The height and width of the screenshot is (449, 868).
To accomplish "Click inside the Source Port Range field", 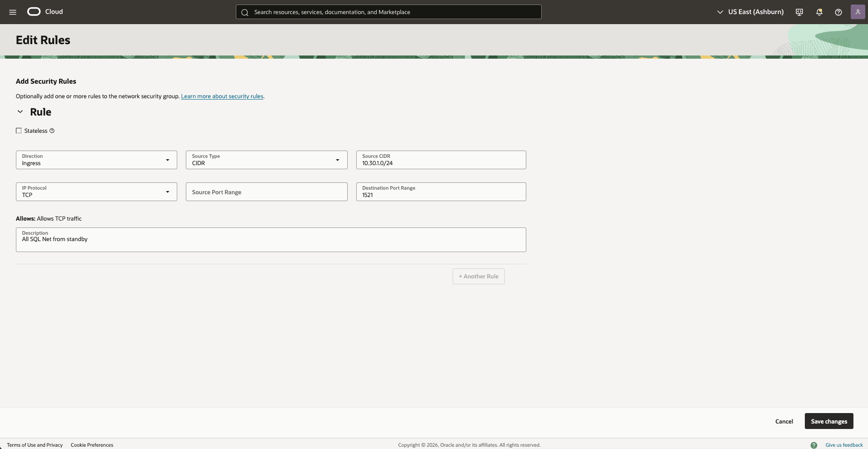I will tap(266, 192).
